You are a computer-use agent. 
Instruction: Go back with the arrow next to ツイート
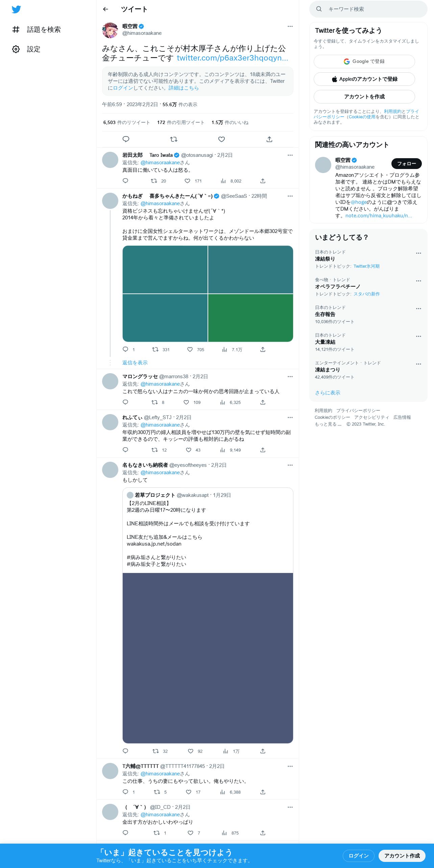coord(105,9)
